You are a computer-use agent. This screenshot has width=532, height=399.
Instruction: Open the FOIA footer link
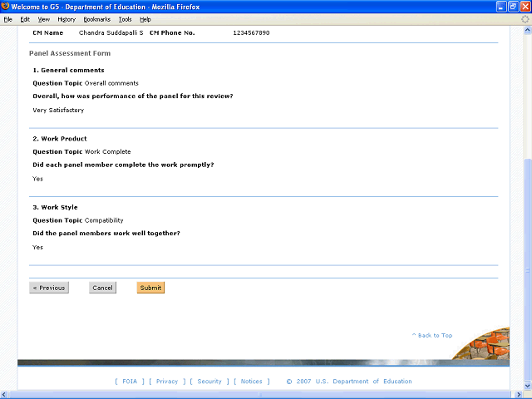(x=130, y=382)
